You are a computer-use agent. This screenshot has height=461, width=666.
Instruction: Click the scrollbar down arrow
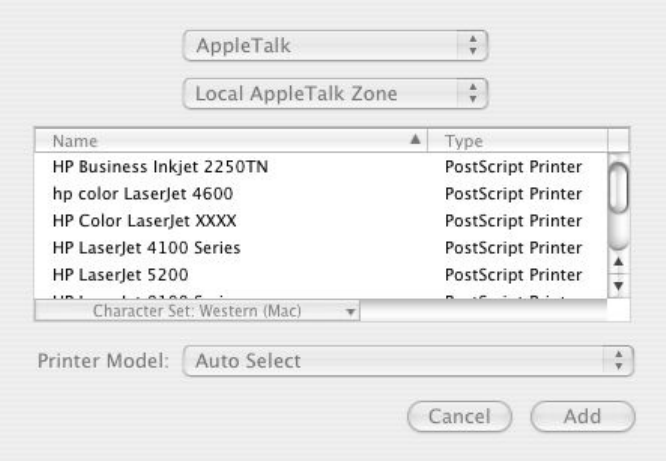click(x=618, y=284)
